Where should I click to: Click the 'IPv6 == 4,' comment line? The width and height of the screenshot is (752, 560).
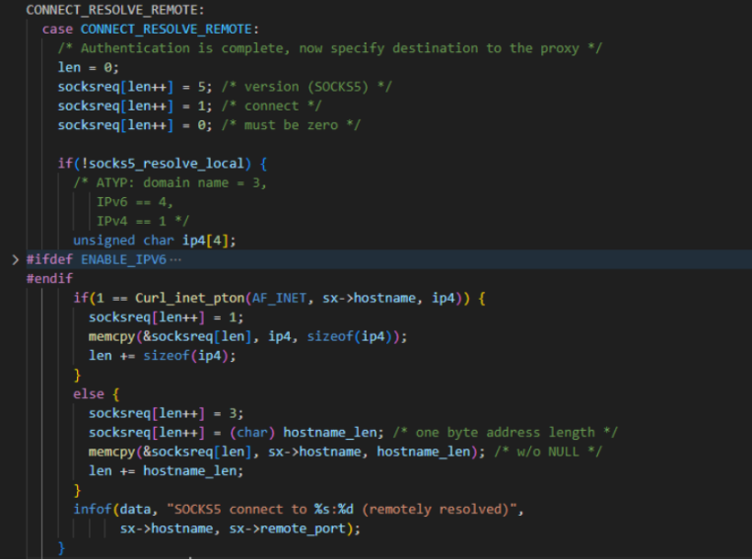tap(134, 202)
